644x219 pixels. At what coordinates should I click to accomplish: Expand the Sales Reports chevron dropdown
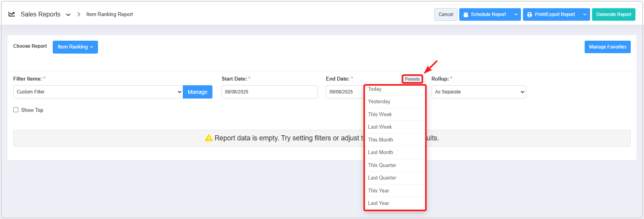(x=68, y=15)
